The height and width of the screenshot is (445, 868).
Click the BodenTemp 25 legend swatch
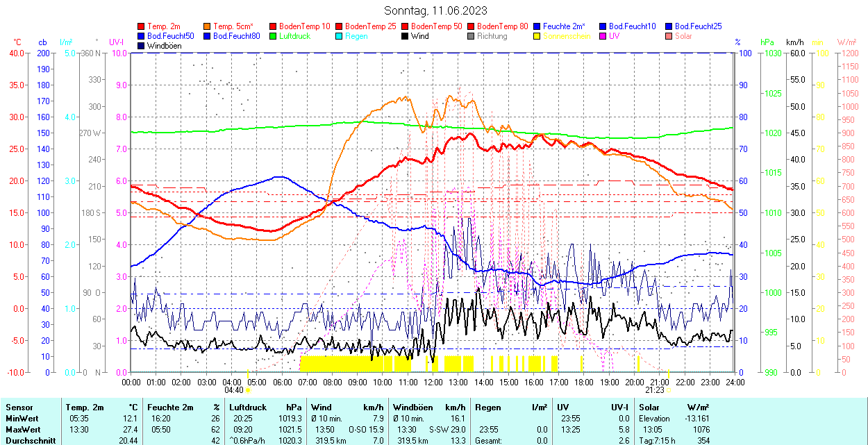339,26
